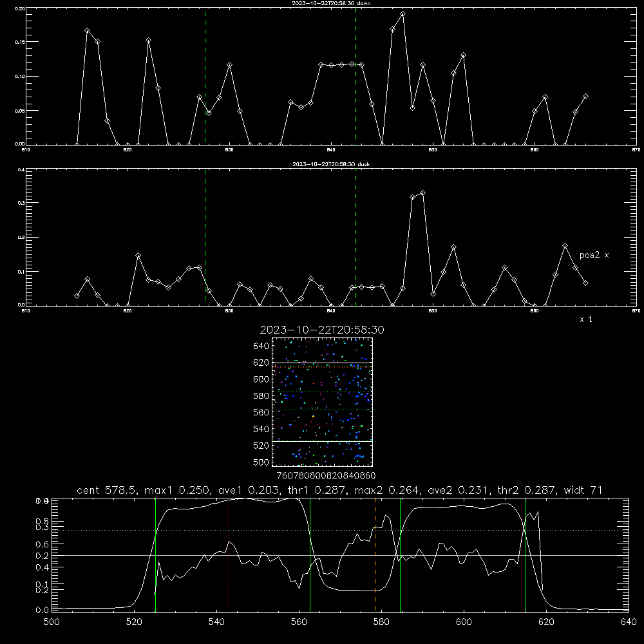This screenshot has width=644, height=644.
Task: Click the blue dotted horizontal threshold line
Action: point(340,530)
